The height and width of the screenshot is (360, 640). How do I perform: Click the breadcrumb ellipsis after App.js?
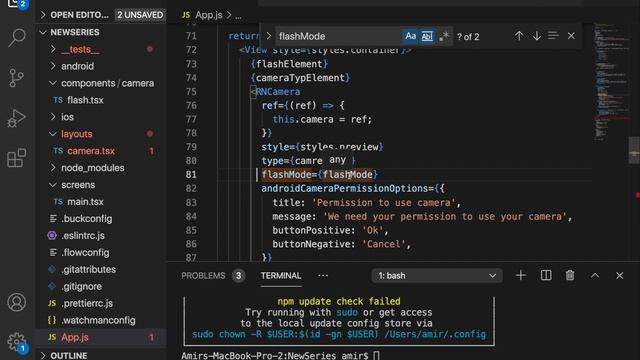[238, 16]
